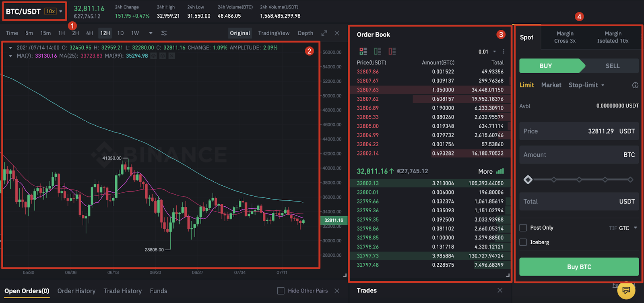The height and width of the screenshot is (303, 644).
Task: Open BTC/USDT trading pair dropdown
Action: pos(61,11)
